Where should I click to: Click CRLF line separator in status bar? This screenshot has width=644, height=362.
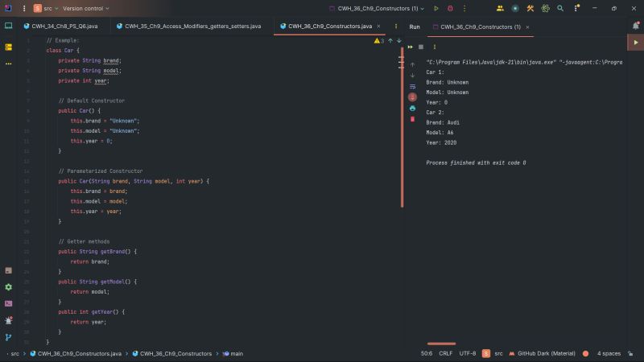pos(445,353)
